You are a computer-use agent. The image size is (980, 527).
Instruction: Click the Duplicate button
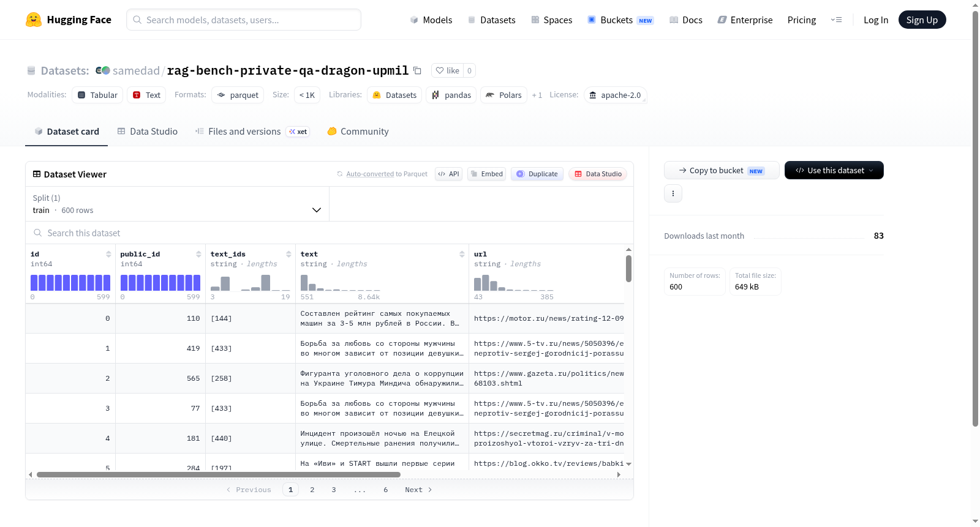[x=537, y=174]
